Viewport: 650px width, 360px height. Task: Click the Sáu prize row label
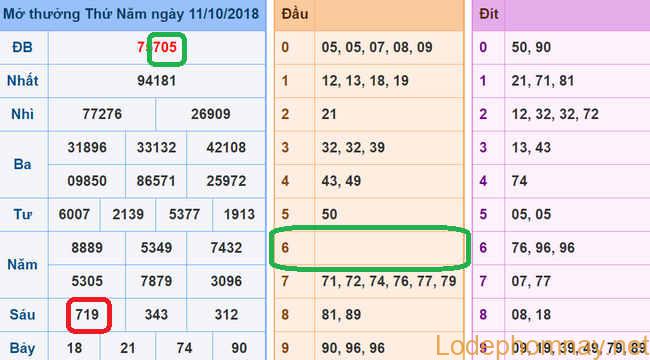coord(22,314)
